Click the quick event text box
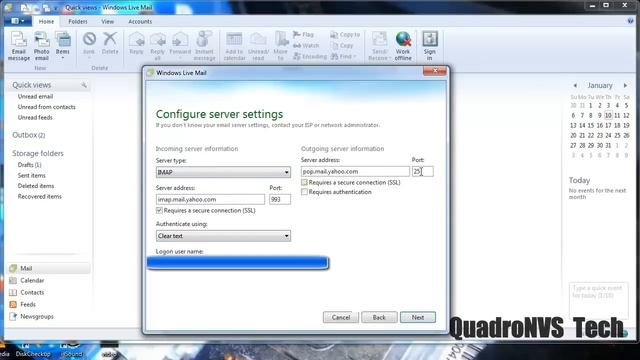Viewport: 640px width, 360px height. pyautogui.click(x=598, y=300)
